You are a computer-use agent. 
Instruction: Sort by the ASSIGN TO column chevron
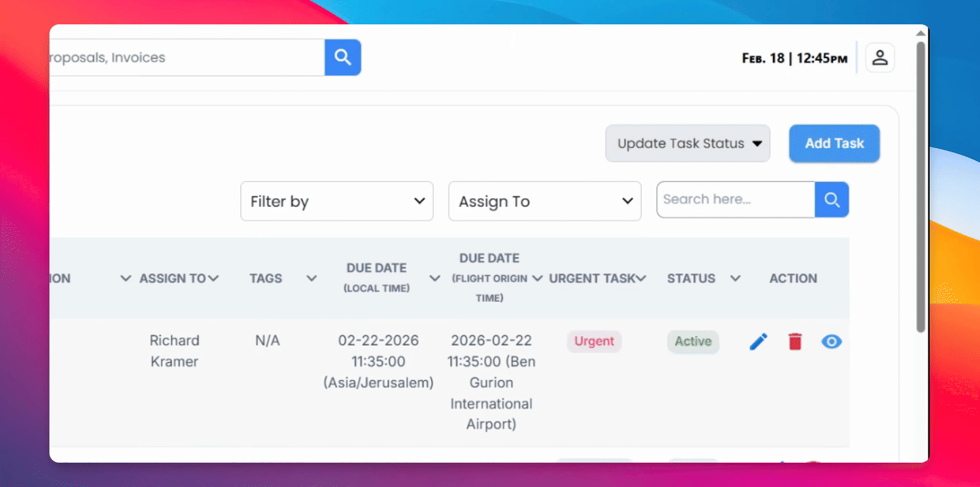point(214,278)
